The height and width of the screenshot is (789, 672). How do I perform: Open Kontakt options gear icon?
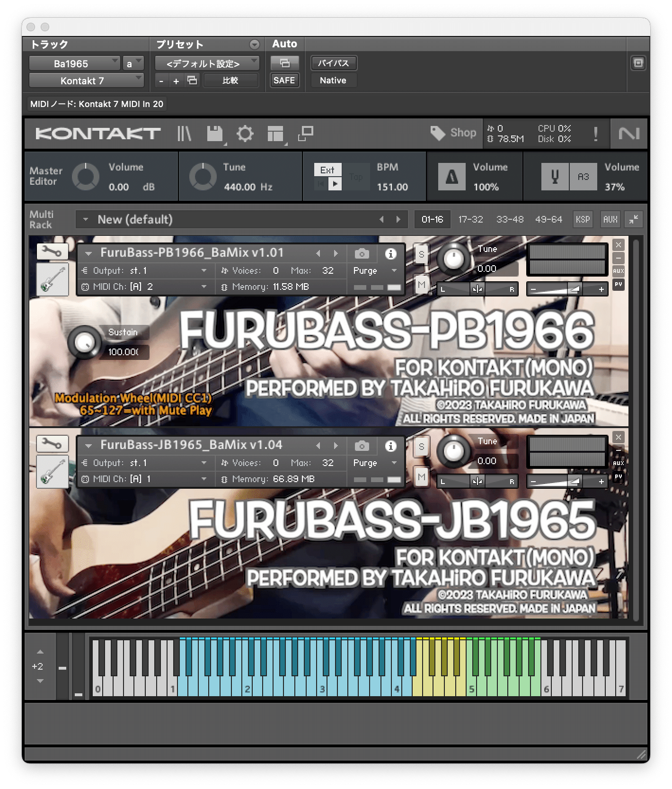(245, 134)
